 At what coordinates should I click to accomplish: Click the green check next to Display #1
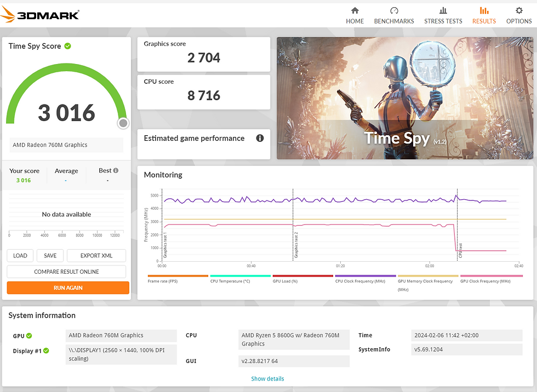pos(46,350)
